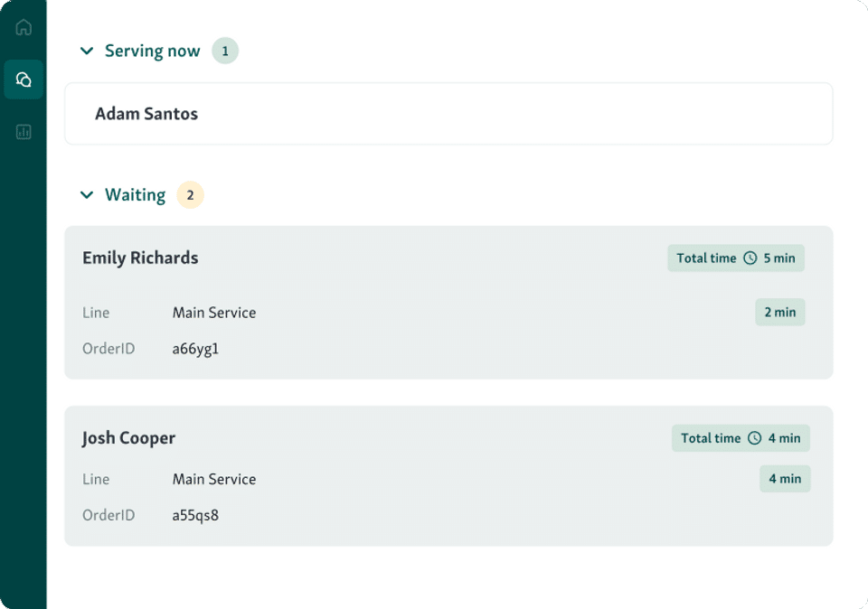Screen dimensions: 868x609
Task: Click the Serving now heading
Action: [152, 51]
